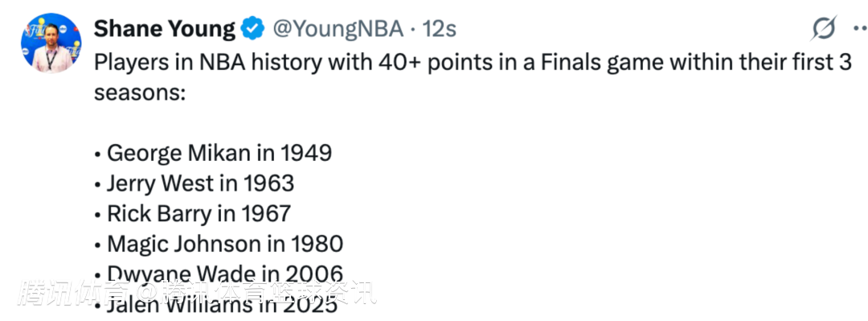Click the Grok slashed-circle icon
This screenshot has height=321, width=868.
tap(824, 28)
